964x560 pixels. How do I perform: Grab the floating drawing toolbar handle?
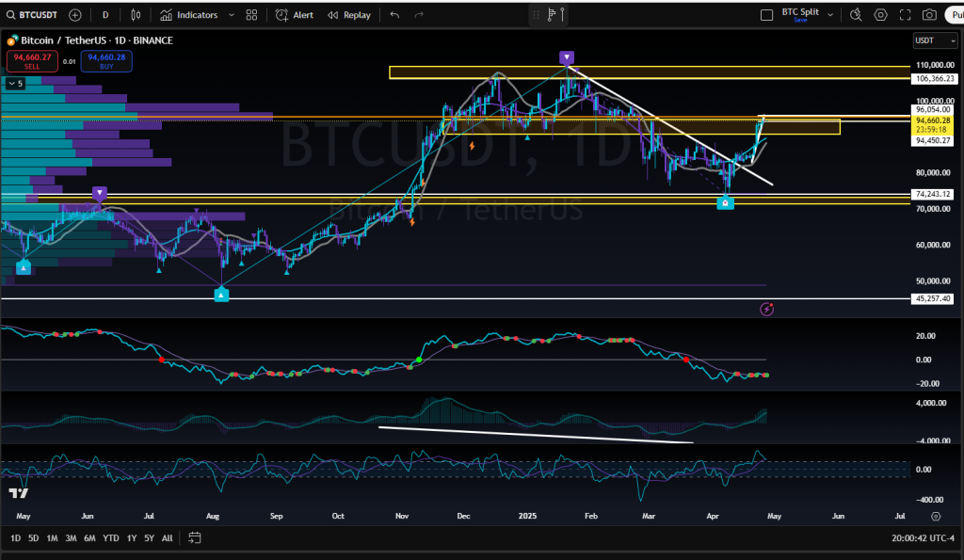[536, 15]
